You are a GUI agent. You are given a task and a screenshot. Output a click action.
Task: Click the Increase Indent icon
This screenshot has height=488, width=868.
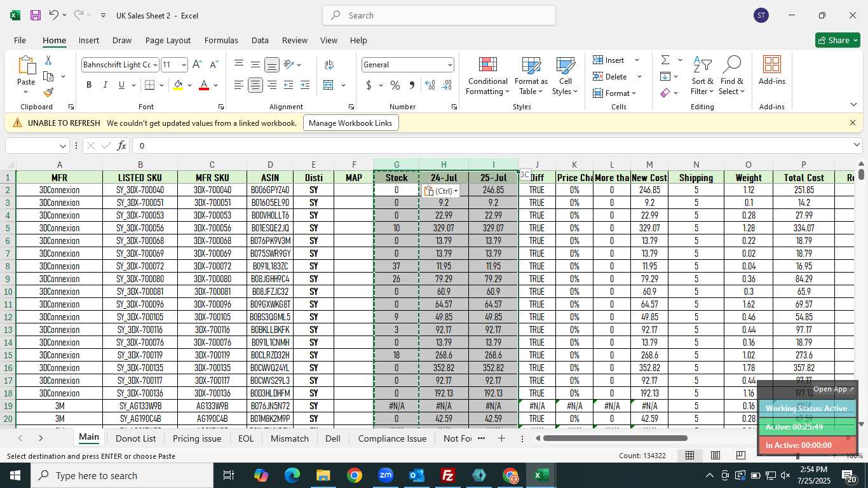coord(305,85)
